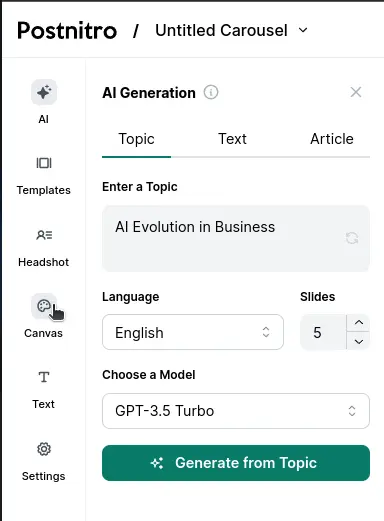Screen dimensions: 384x521
Task: Expand the English language dropdown
Action: pyautogui.click(x=193, y=332)
